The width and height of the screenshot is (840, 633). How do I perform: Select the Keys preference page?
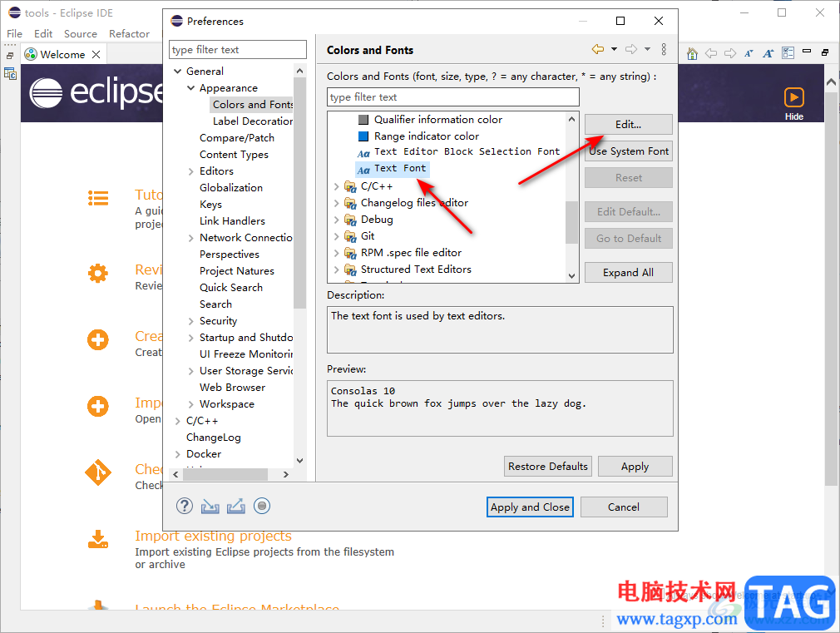click(210, 205)
